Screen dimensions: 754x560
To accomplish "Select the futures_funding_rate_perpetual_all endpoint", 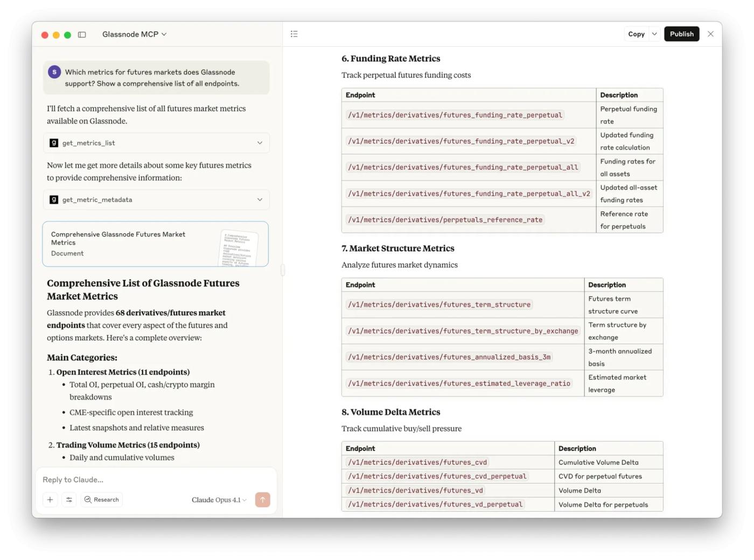I will [x=463, y=167].
